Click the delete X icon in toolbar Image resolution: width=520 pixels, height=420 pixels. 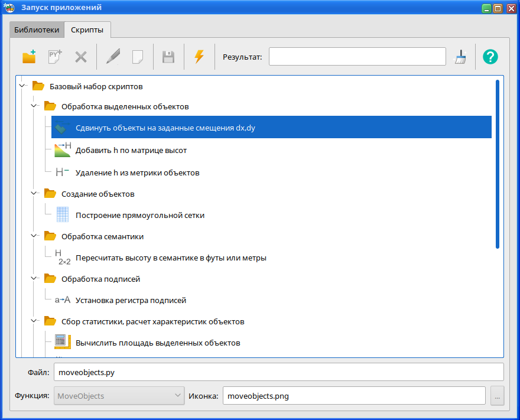(81, 57)
